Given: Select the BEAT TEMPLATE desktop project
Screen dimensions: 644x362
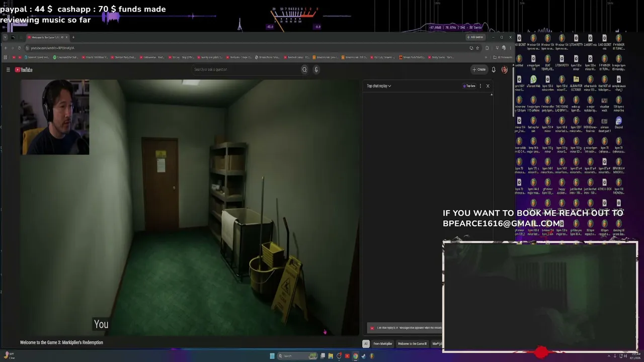Looking at the screenshot, I should click(547, 62).
